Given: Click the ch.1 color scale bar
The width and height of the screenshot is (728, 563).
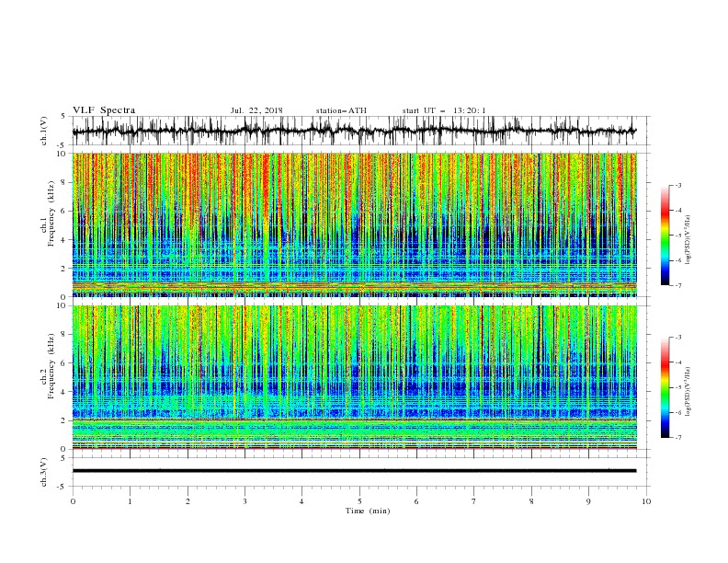Looking at the screenshot, I should (665, 236).
